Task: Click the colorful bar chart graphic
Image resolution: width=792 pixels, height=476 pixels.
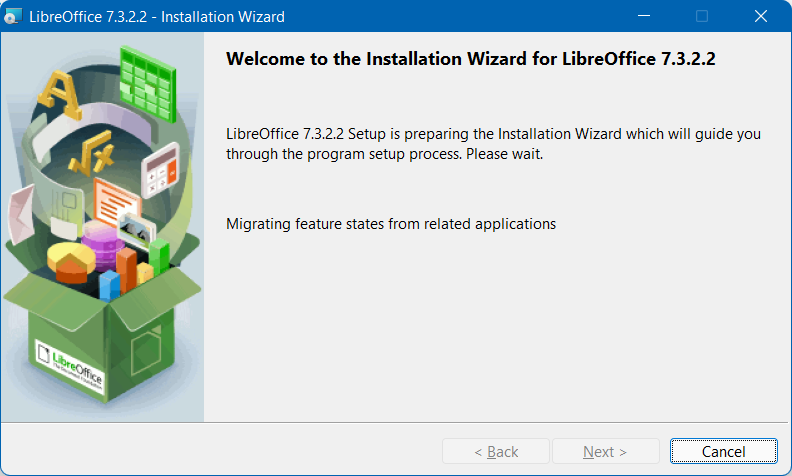Action: tap(130, 268)
